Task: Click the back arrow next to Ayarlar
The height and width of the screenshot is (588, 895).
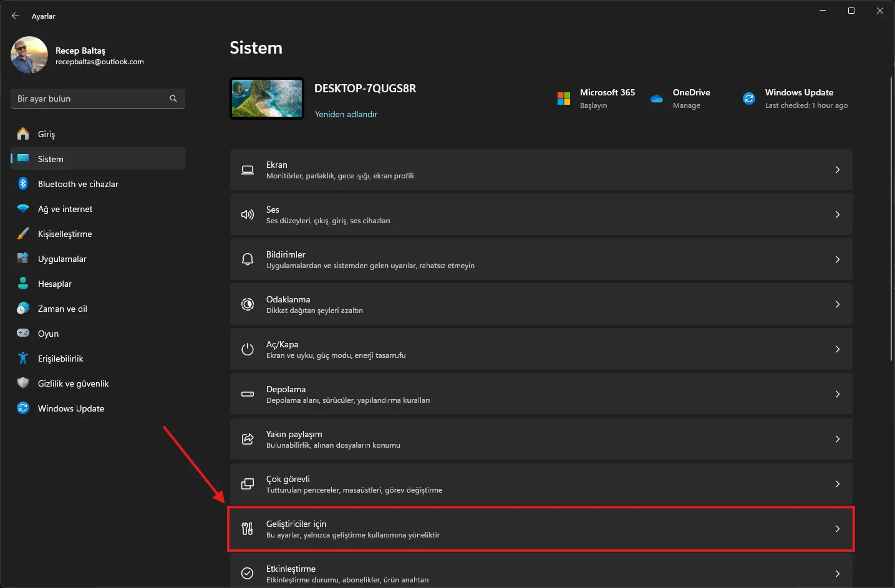Action: pos(16,16)
